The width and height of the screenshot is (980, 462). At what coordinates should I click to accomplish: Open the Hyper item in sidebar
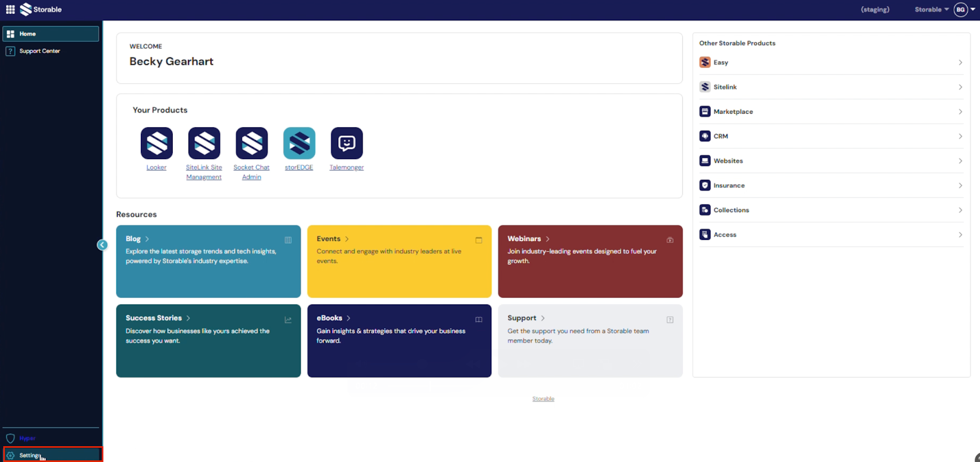pos(27,438)
